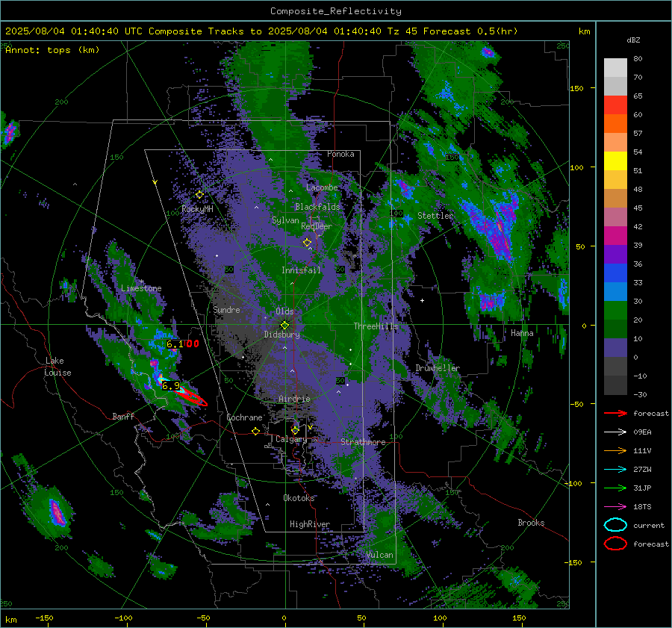Click the Composite_Reflectivity title
Image resolution: width=672 pixels, height=628 pixels.
click(x=336, y=11)
